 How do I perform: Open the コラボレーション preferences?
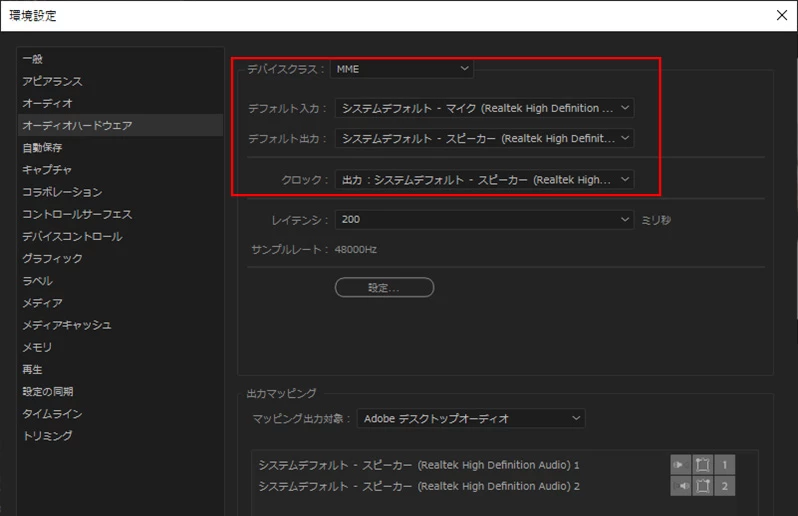point(120,192)
